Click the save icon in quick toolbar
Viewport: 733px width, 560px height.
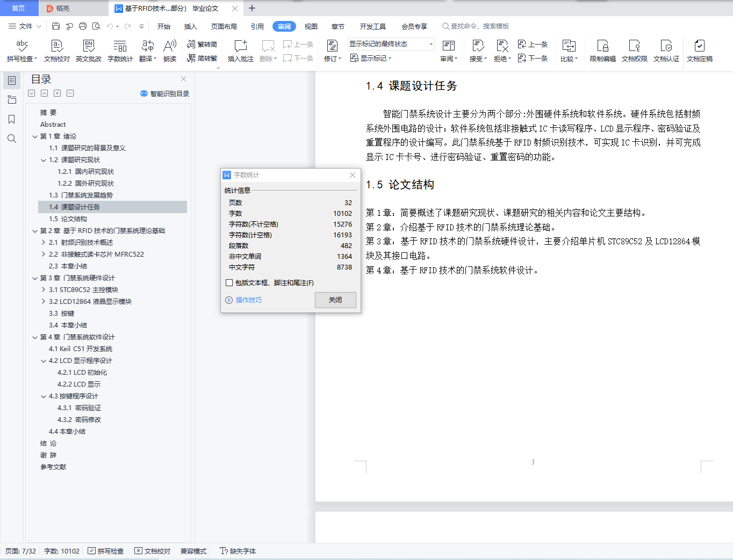coord(56,26)
